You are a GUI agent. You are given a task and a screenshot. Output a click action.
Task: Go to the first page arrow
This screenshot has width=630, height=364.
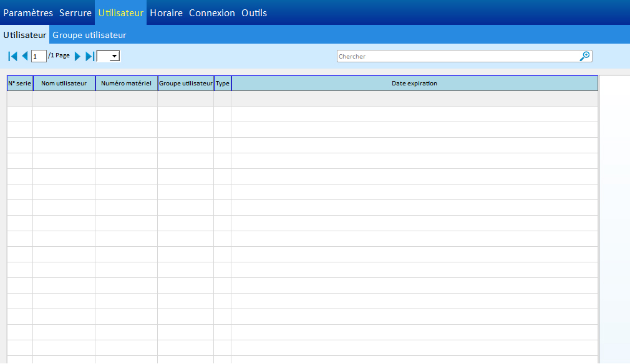click(x=12, y=56)
